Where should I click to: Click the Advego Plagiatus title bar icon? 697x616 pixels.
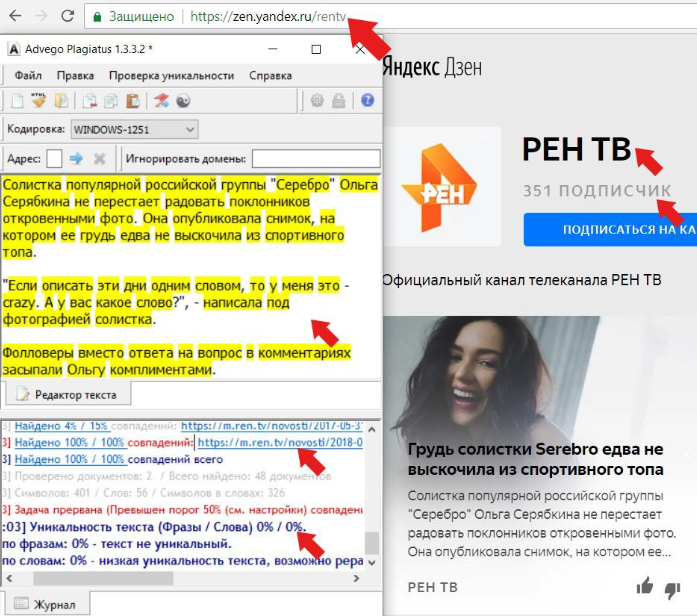[14, 49]
